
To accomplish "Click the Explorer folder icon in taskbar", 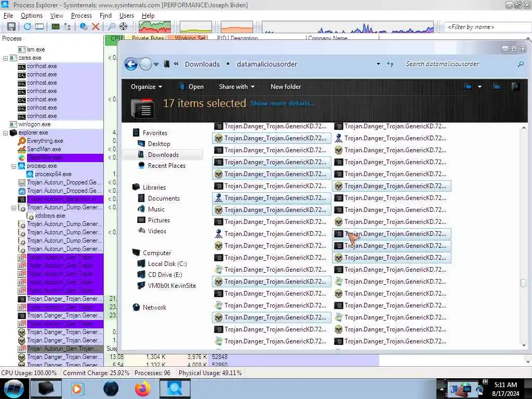I will (x=46, y=389).
